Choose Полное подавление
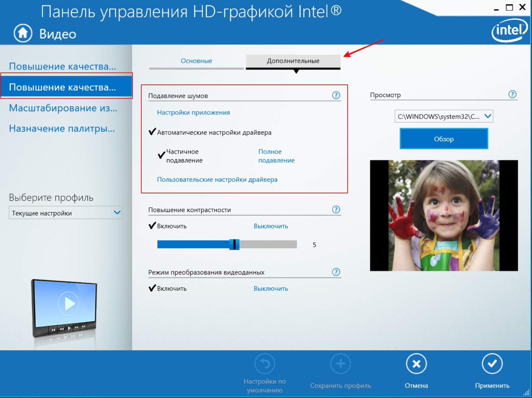The height and width of the screenshot is (398, 532). pyautogui.click(x=276, y=156)
